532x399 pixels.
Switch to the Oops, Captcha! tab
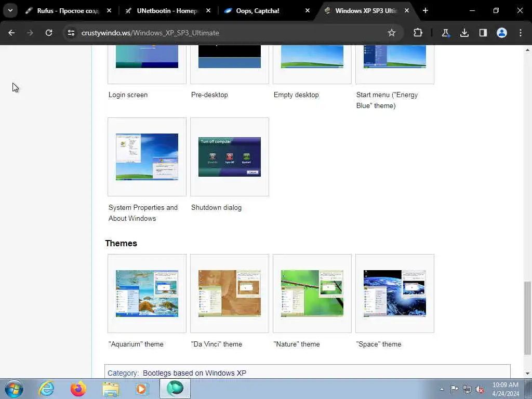267,11
